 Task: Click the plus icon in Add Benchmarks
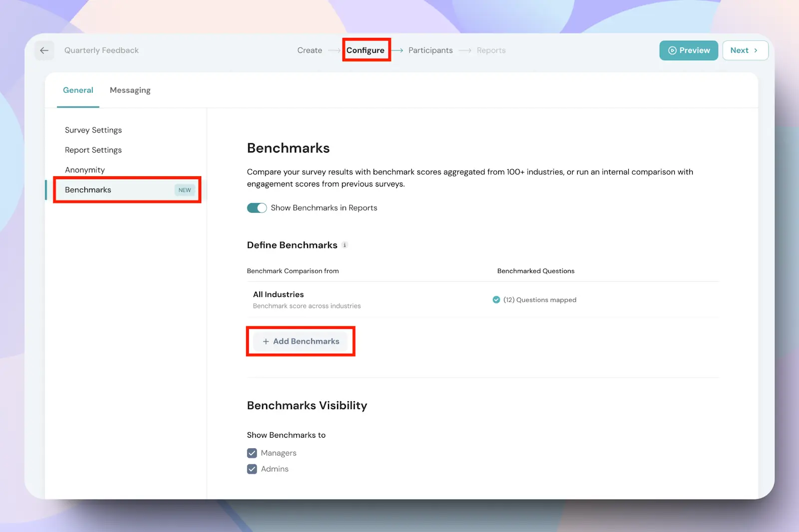pos(266,342)
